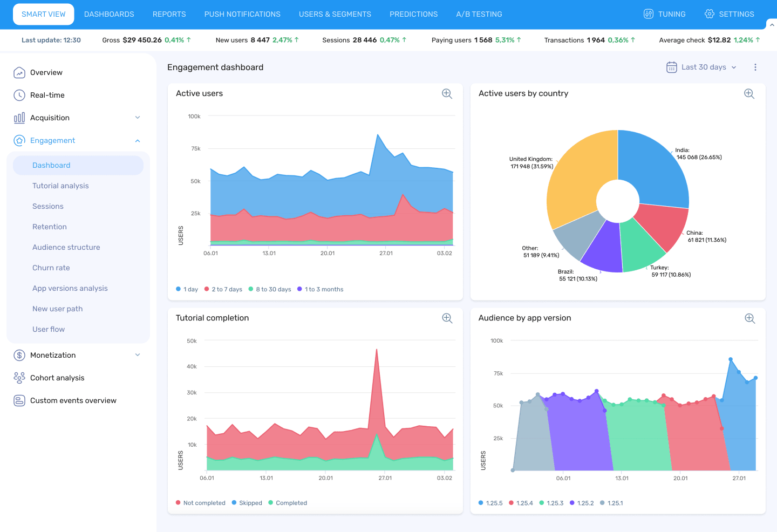
Task: Open the Tuning panel
Action: coord(664,14)
